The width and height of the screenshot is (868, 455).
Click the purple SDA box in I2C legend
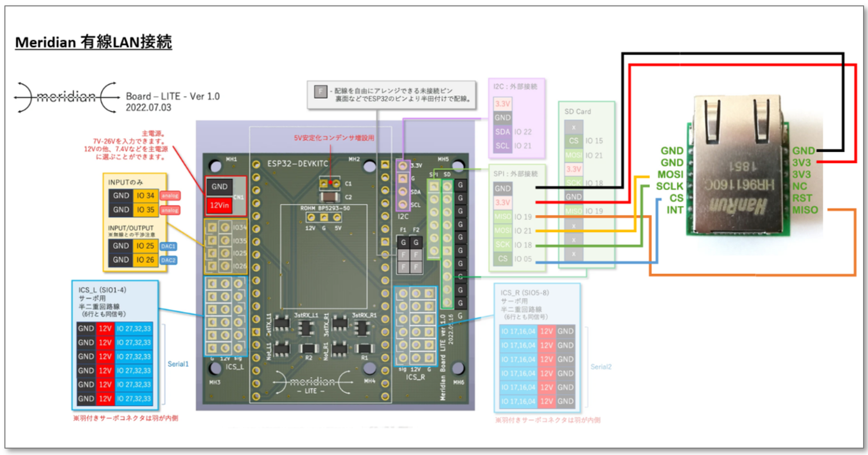tap(502, 132)
